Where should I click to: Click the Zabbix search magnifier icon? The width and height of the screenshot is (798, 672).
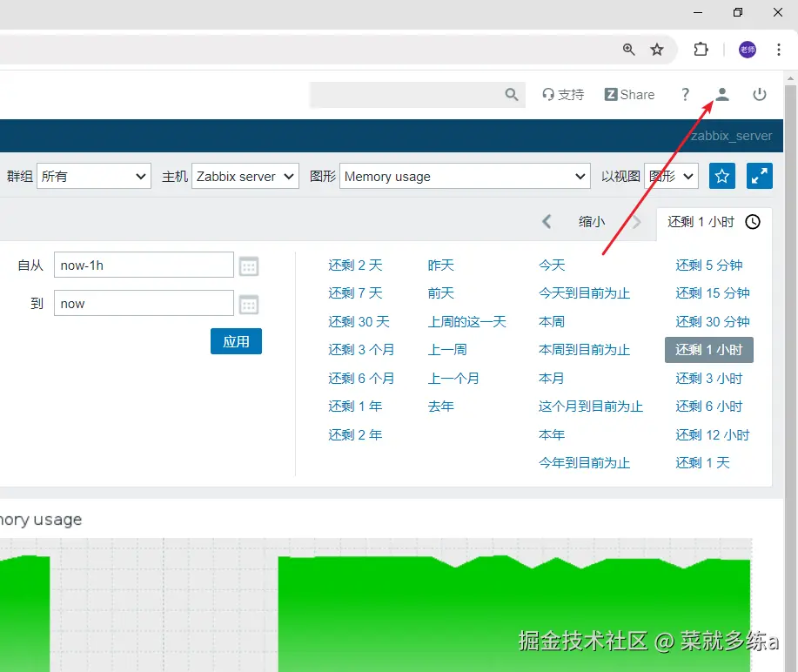[512, 94]
